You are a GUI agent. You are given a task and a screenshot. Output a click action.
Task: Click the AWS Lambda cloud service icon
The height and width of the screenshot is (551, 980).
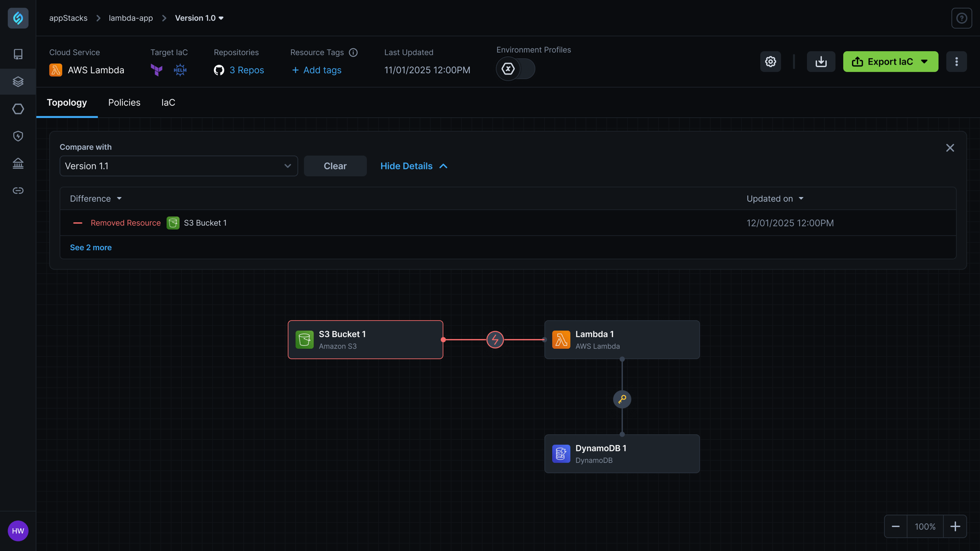click(56, 69)
